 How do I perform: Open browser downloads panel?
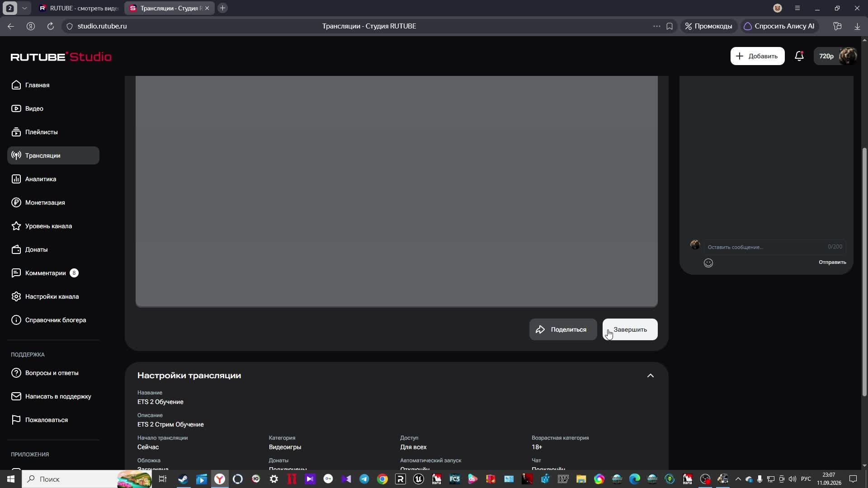coord(857,26)
